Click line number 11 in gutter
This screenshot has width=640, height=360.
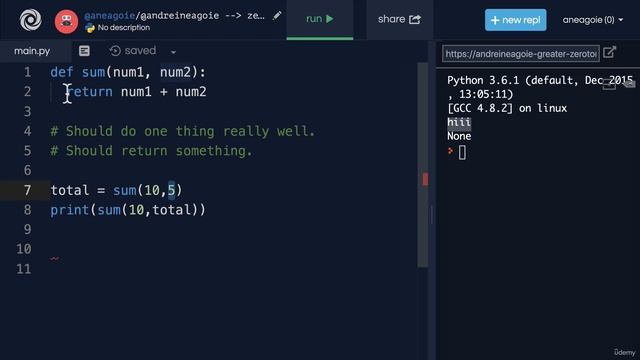(x=24, y=269)
